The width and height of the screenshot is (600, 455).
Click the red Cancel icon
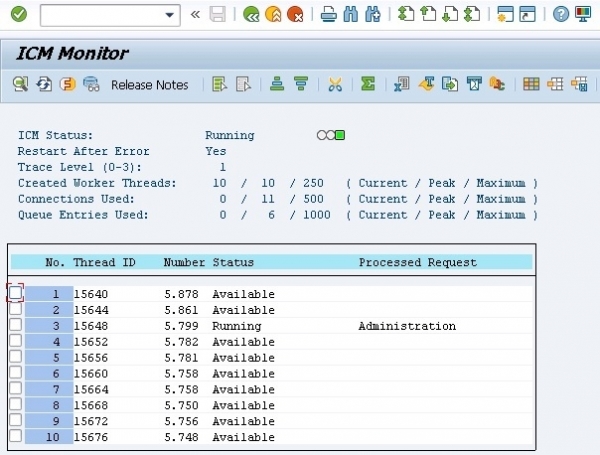295,15
